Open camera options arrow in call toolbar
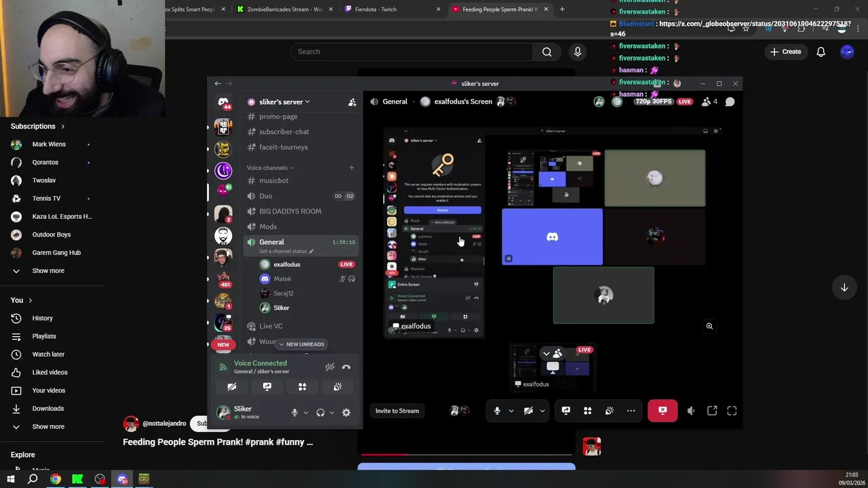 click(x=542, y=411)
